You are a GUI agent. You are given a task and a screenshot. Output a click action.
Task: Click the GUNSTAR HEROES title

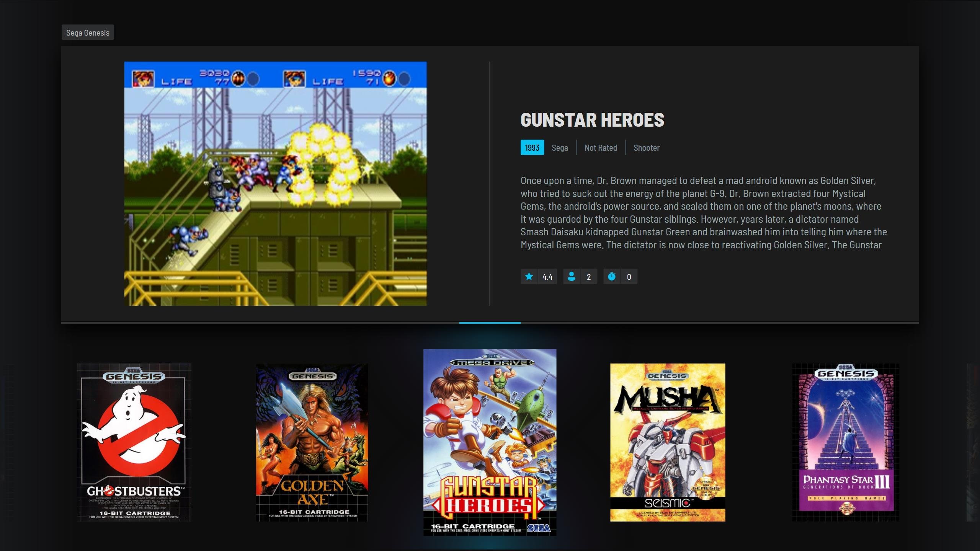[x=592, y=120]
